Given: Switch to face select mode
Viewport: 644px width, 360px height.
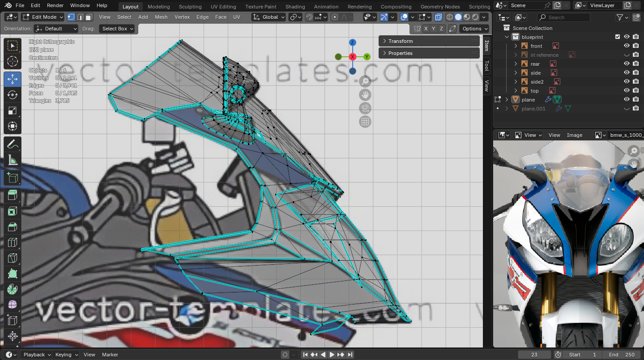Looking at the screenshot, I should tap(89, 17).
